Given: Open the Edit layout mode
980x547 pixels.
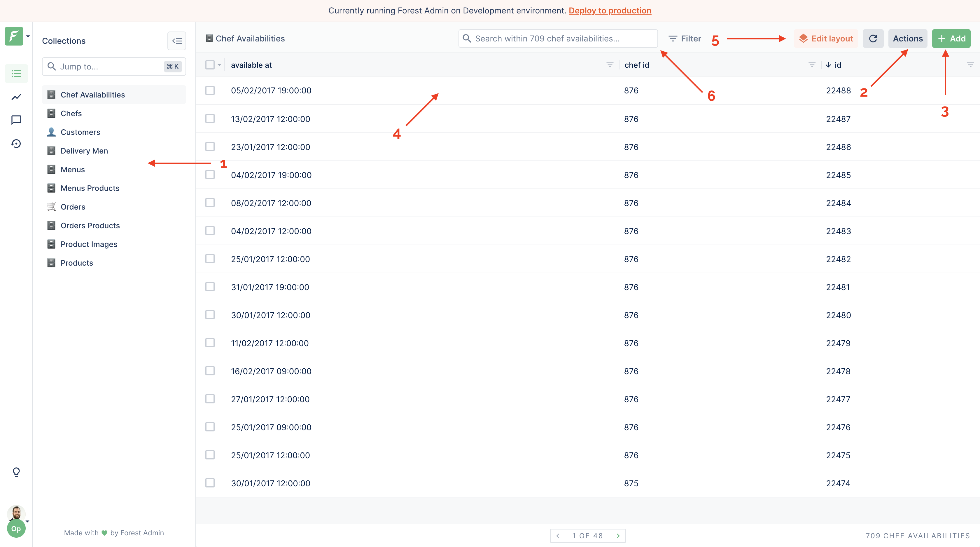Looking at the screenshot, I should (825, 38).
